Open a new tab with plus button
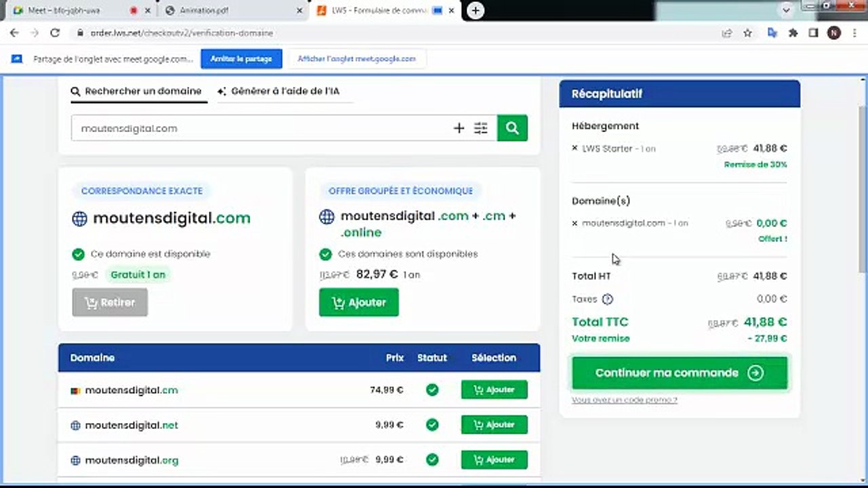This screenshot has width=868, height=488. (476, 10)
